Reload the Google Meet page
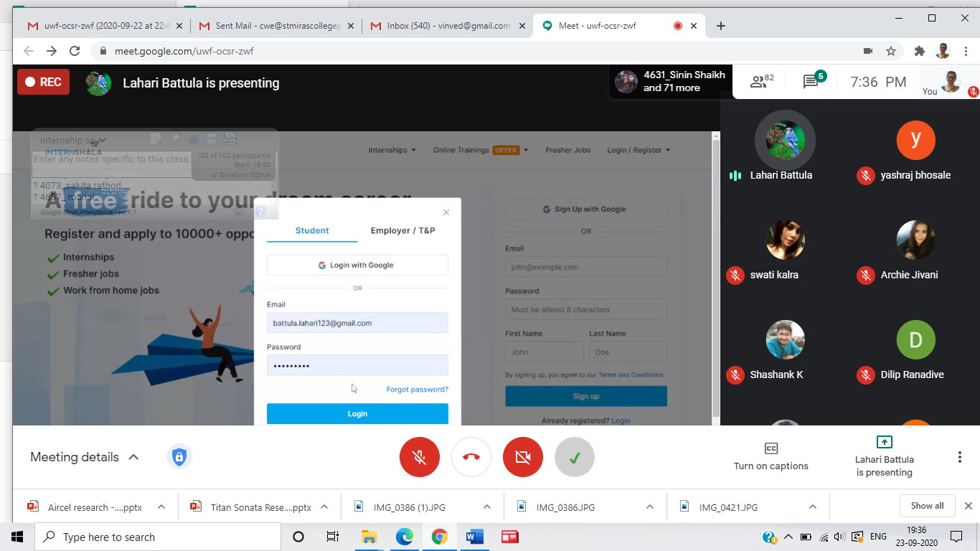This screenshot has height=551, width=980. (x=75, y=51)
